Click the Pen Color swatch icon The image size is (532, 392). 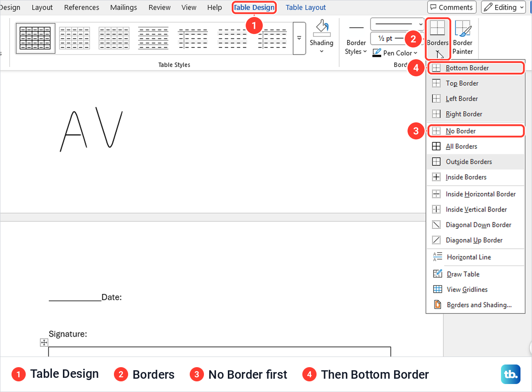(x=377, y=53)
